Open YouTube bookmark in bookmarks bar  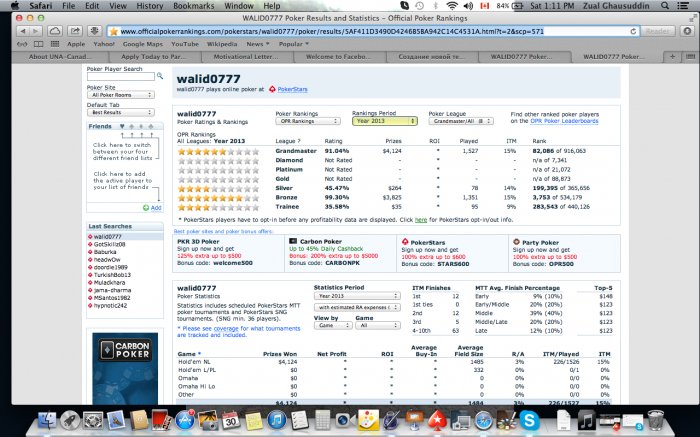click(x=185, y=44)
